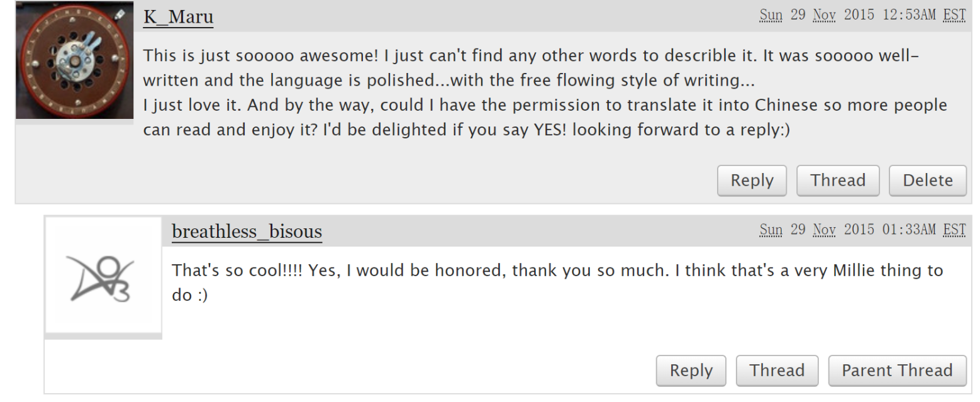Open breathless_bisous profile link

pyautogui.click(x=247, y=232)
